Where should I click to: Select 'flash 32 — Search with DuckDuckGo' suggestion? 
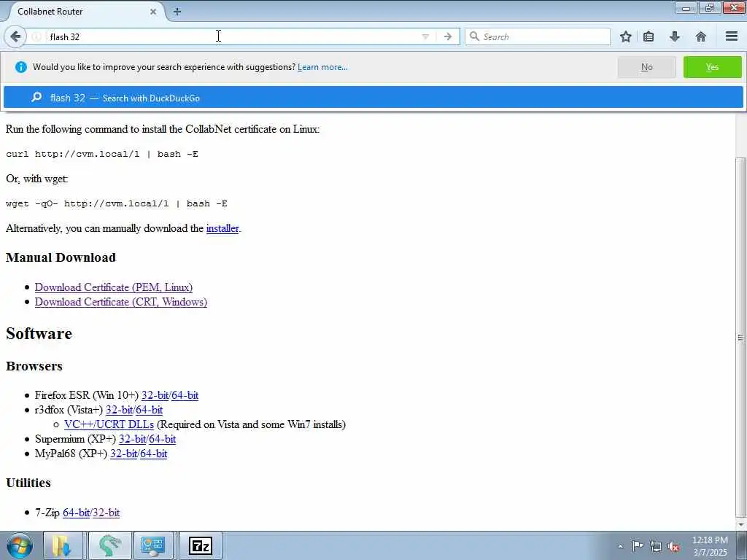373,98
